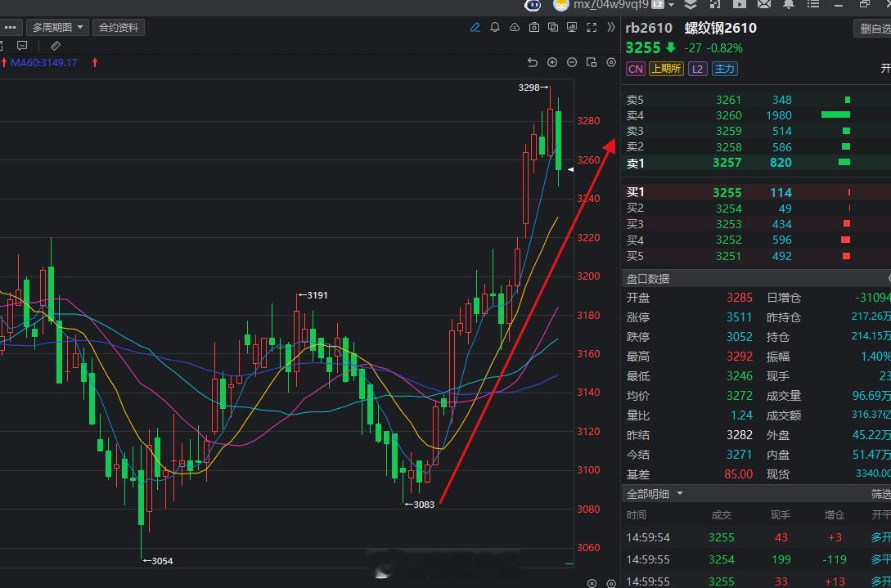The height and width of the screenshot is (588, 891).
Task: Click the 3298 high price marker
Action: [533, 88]
